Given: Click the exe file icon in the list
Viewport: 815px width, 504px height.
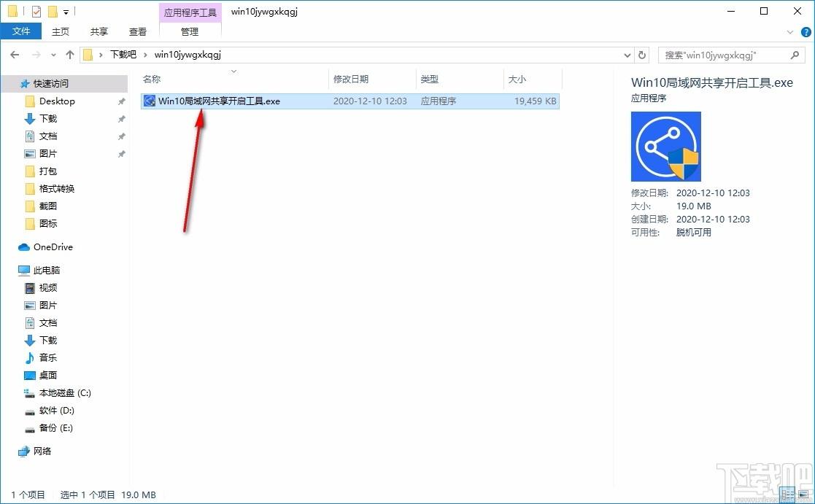Looking at the screenshot, I should (150, 101).
